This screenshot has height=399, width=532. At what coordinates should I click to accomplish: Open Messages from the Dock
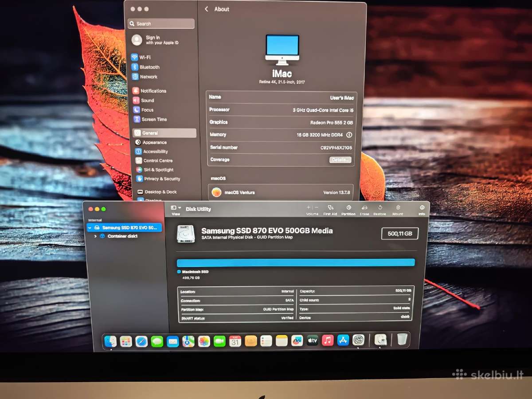point(157,341)
